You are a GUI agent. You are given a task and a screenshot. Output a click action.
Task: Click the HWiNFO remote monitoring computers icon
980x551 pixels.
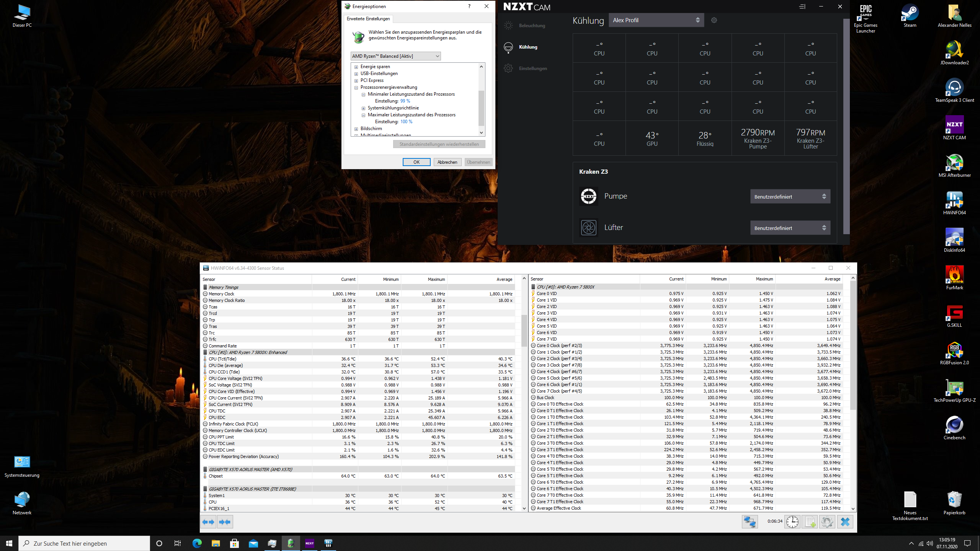point(749,522)
